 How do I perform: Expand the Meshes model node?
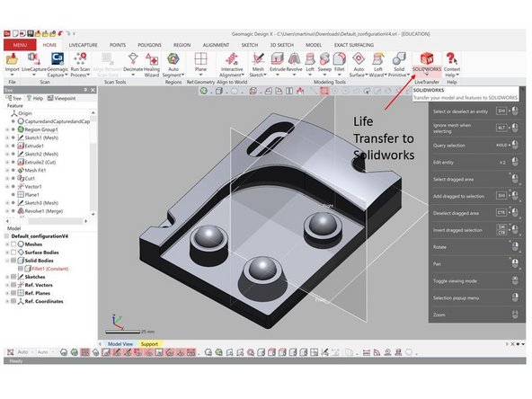[7, 244]
